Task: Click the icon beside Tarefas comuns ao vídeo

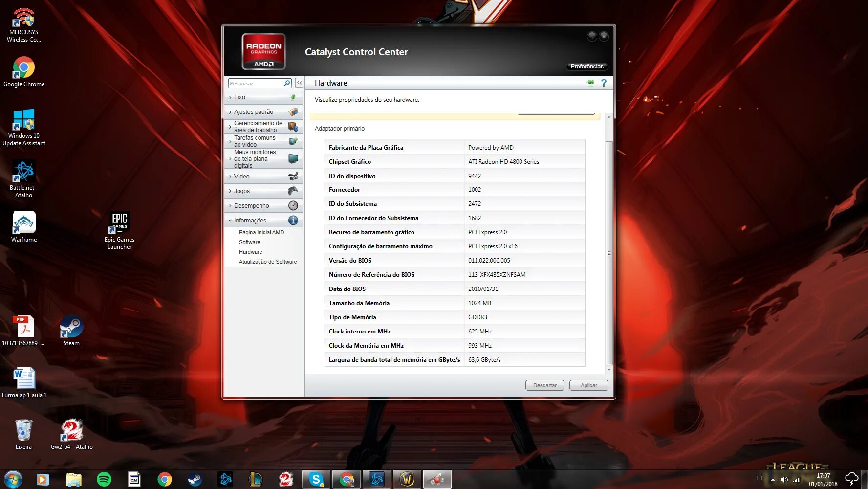Action: point(293,141)
